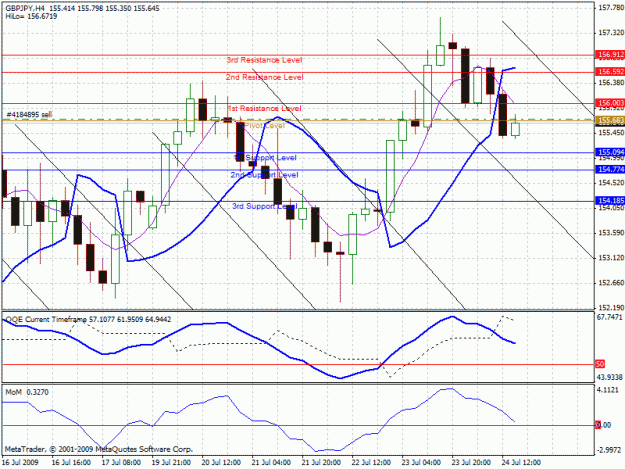The height and width of the screenshot is (469, 625).
Task: Click the 156.380 price axis value
Action: click(611, 82)
